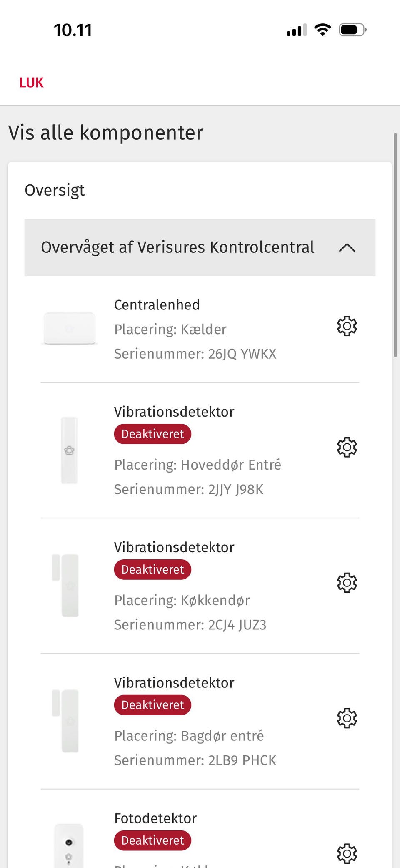Open settings gear for Køkkendør detector
Viewport: 400px width, 868px height.
347,583
